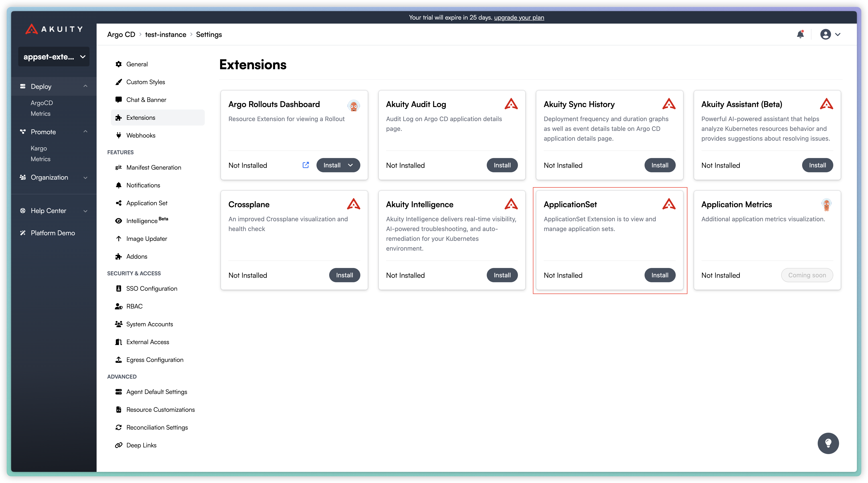Go to test-instance breadcrumb
The height and width of the screenshot is (483, 868).
[x=165, y=34]
